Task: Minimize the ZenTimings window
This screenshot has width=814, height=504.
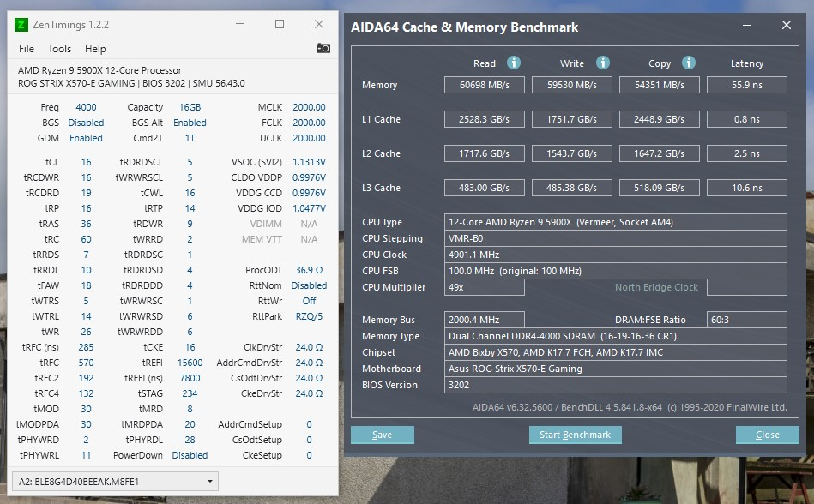Action: 240,24
